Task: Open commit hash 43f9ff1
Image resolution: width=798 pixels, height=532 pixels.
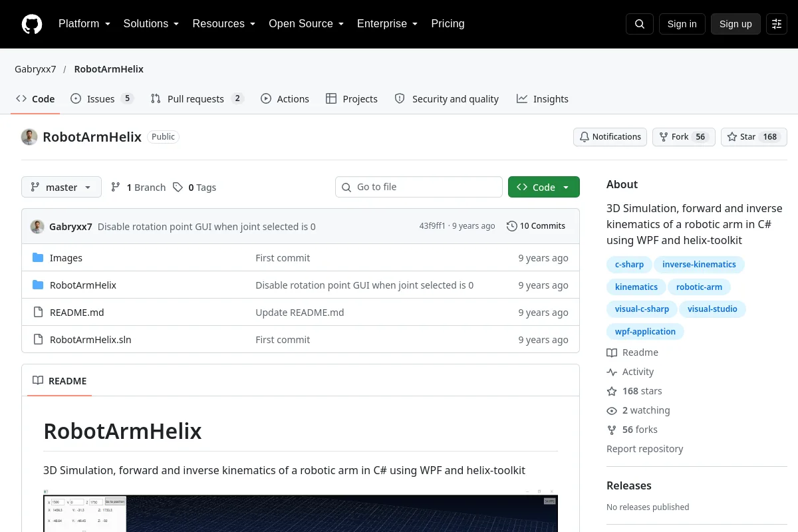Action: pos(432,226)
